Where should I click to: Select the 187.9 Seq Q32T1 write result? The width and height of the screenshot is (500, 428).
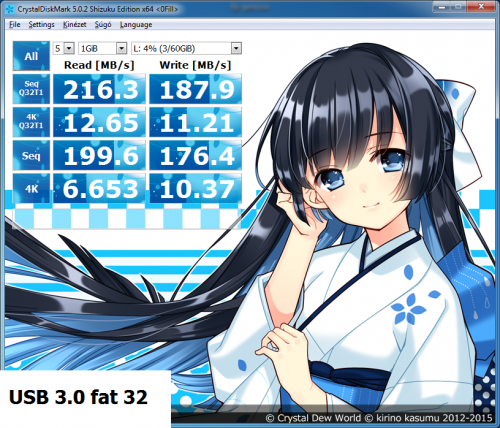pyautogui.click(x=195, y=89)
